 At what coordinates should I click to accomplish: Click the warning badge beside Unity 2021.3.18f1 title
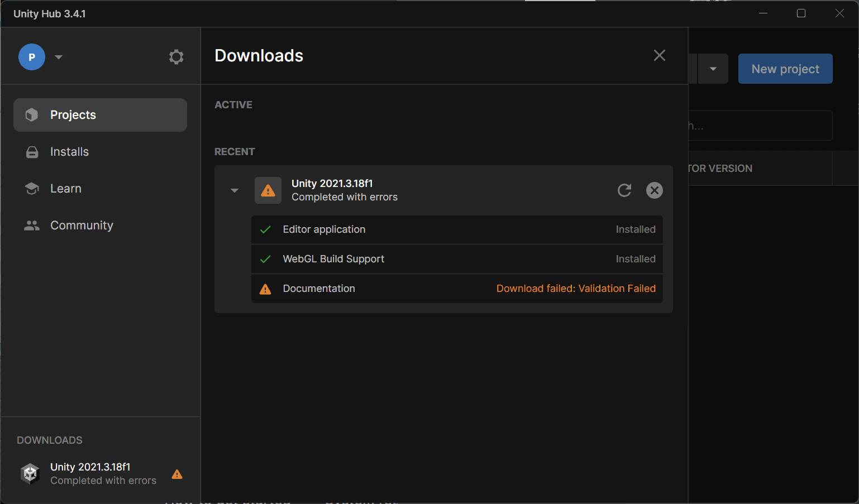coord(268,190)
